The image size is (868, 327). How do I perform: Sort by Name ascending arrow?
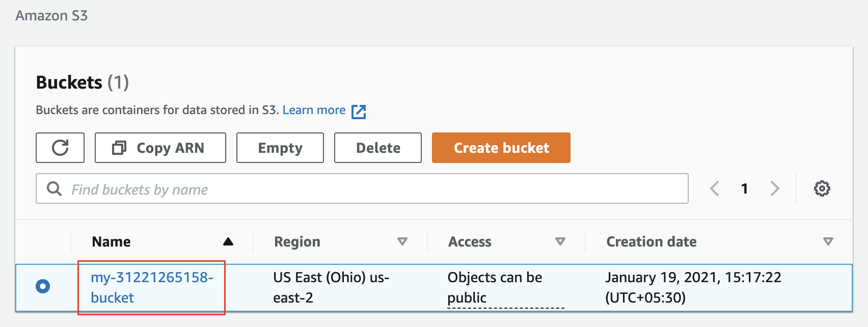228,241
